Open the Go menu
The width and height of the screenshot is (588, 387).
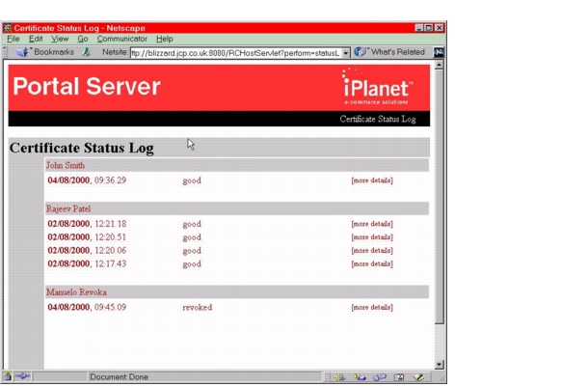point(83,39)
